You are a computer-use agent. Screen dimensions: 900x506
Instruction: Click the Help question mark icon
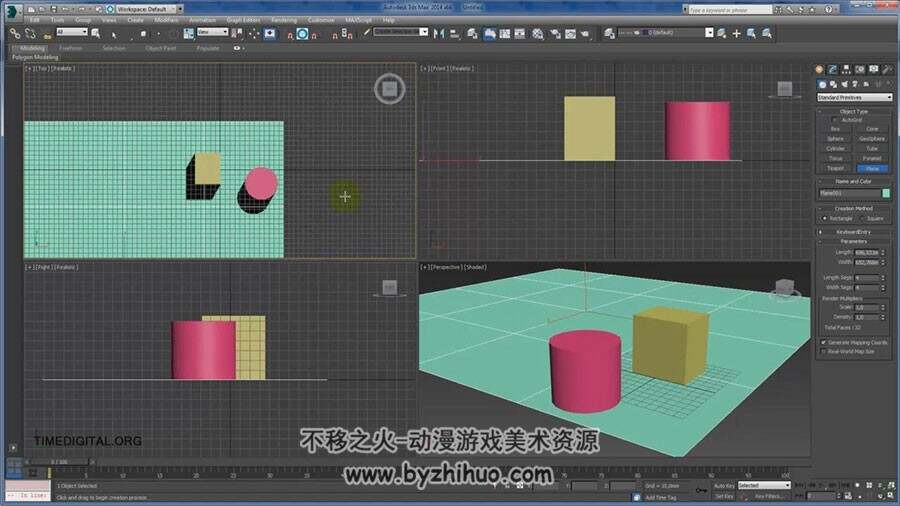coord(828,9)
